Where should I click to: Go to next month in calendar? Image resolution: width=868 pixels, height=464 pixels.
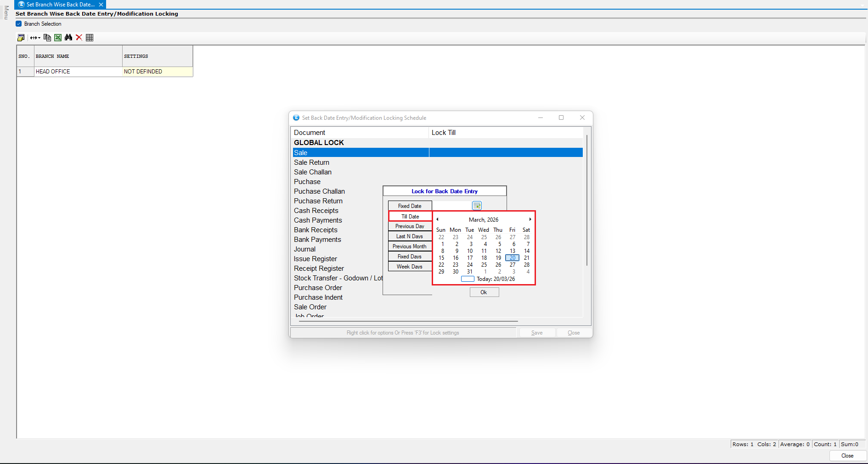530,219
